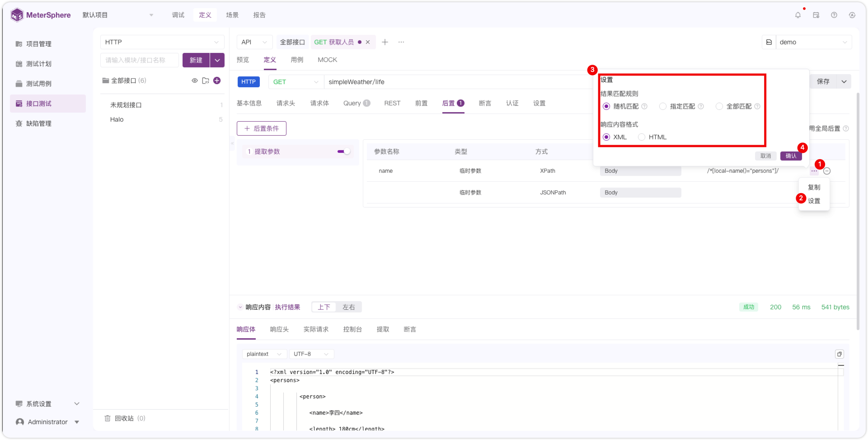Expand the 新建 button dropdown arrow
Viewport: 868px width, 440px height.
click(x=217, y=60)
